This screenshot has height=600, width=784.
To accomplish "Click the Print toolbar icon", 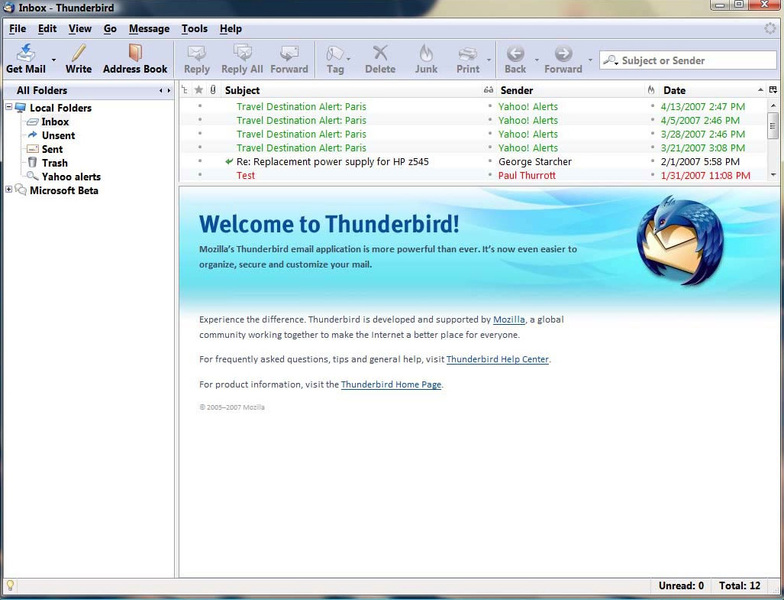I will [x=468, y=53].
